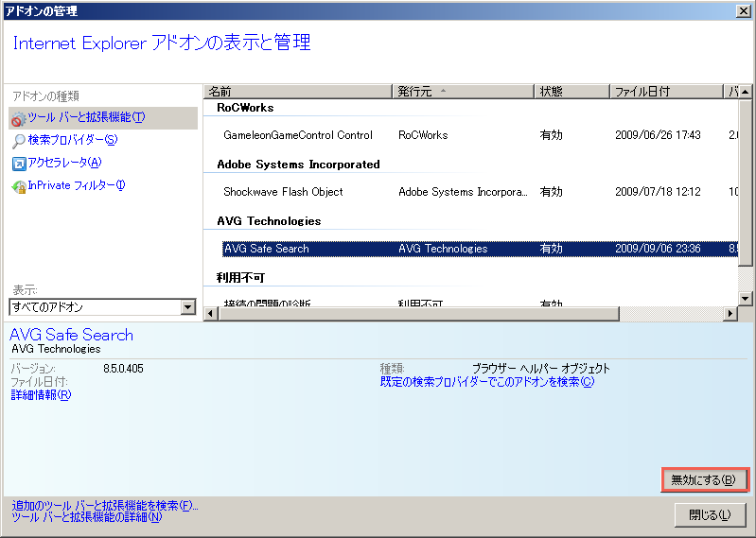Click ツール バーと拡張機能の詳細(N) link
756x538 pixels.
87,517
